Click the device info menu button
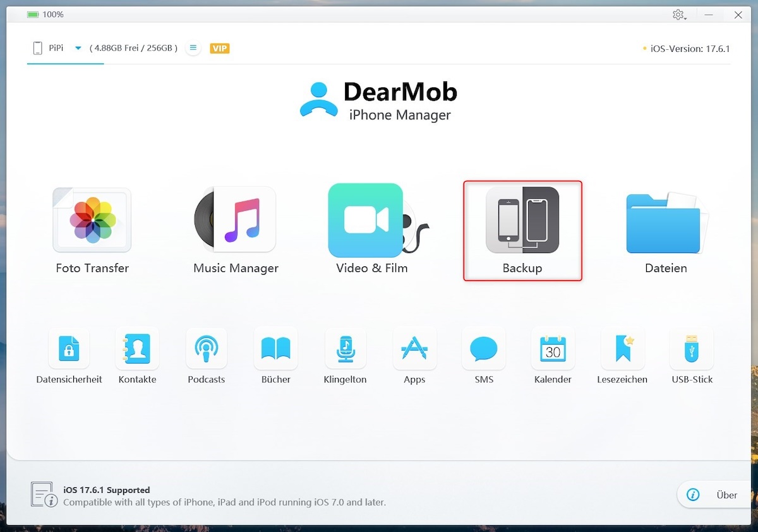Screen dimensions: 758x532 [x=193, y=48]
